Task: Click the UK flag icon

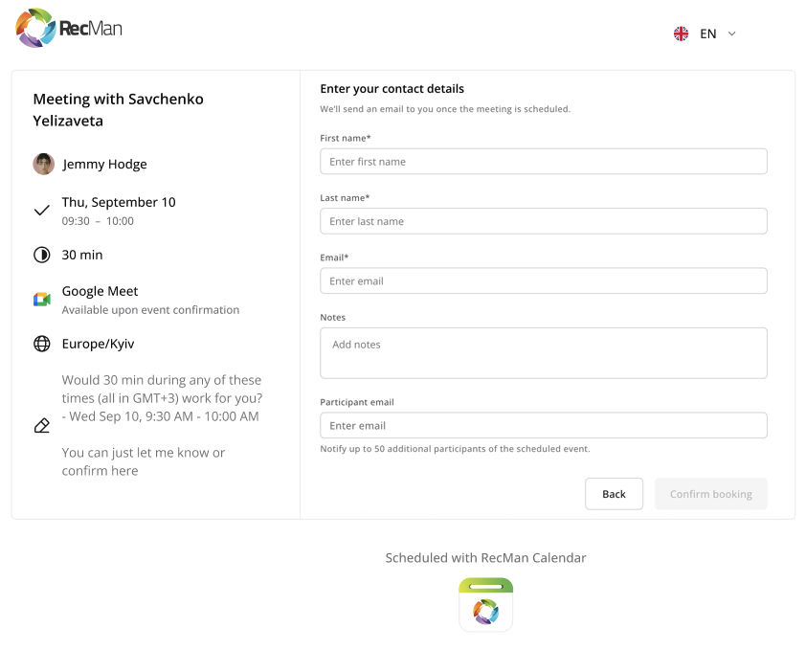Action: pos(682,34)
